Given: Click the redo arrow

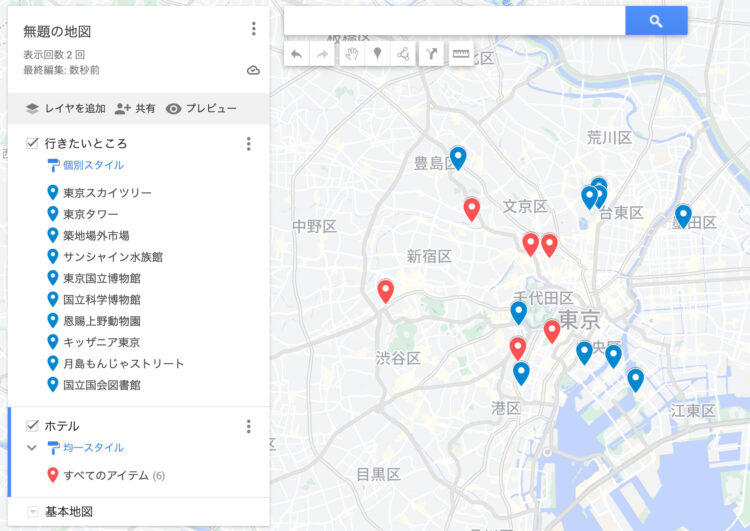Looking at the screenshot, I should [322, 54].
